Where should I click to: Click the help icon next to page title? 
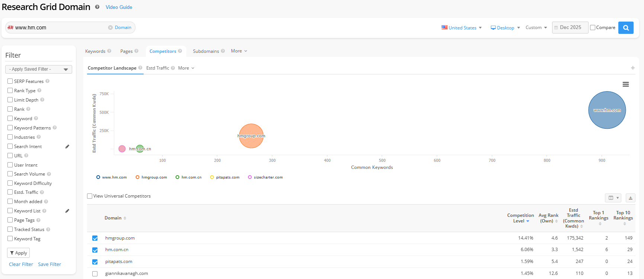pyautogui.click(x=97, y=7)
